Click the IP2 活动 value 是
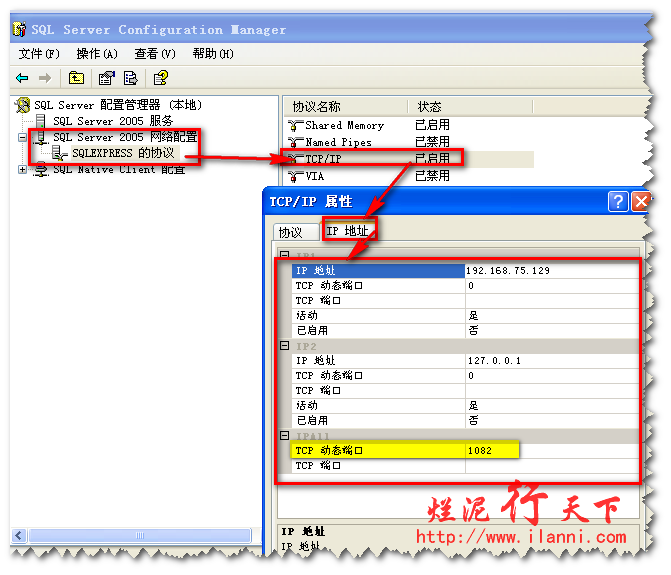Image resolution: width=671 pixels, height=575 pixels. coord(552,406)
